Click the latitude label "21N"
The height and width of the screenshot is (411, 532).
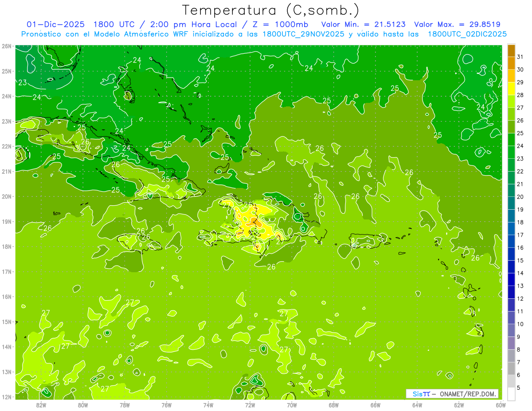pos(7,171)
